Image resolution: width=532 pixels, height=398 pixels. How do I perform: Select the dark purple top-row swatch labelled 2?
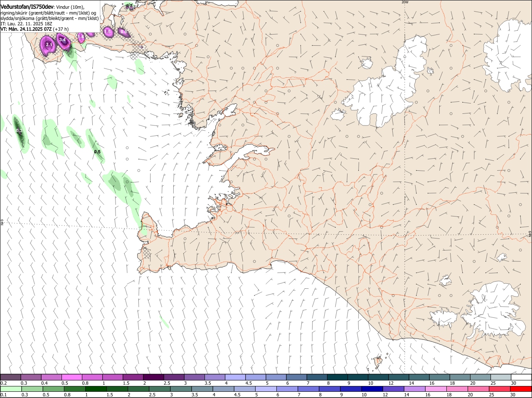tap(153, 377)
